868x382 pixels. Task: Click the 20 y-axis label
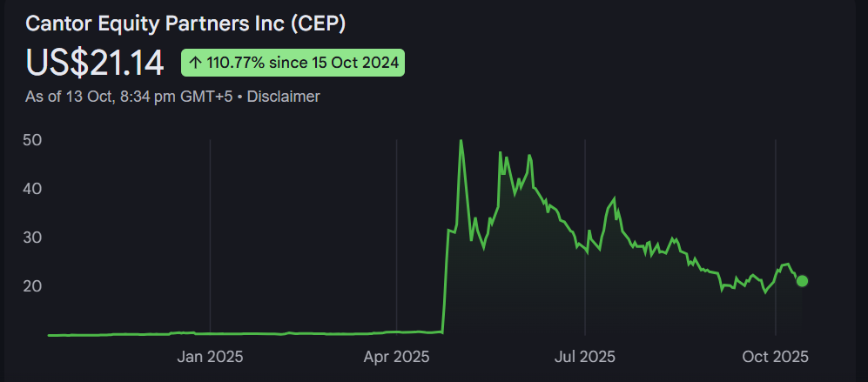coord(35,286)
